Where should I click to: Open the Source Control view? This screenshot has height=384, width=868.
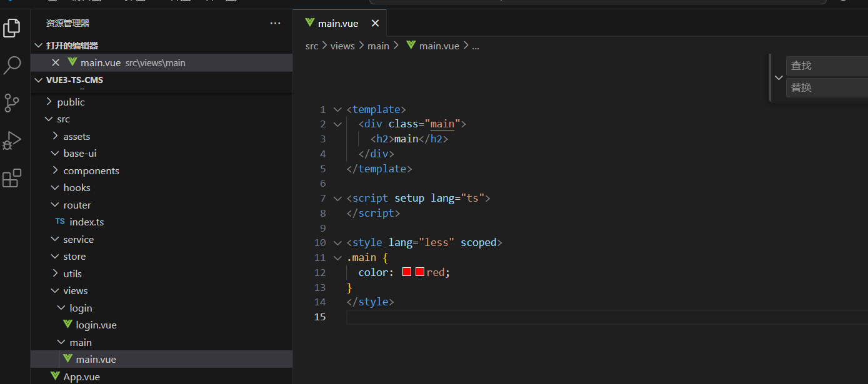[x=12, y=102]
